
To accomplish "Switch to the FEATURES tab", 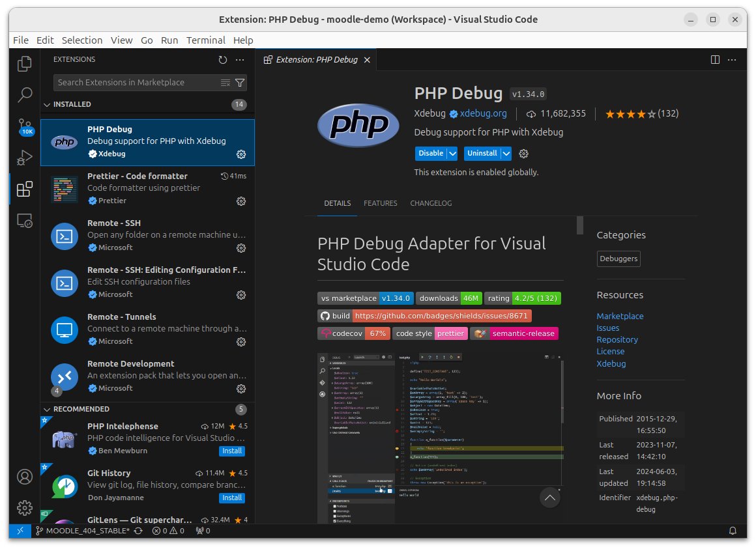I will pos(381,203).
